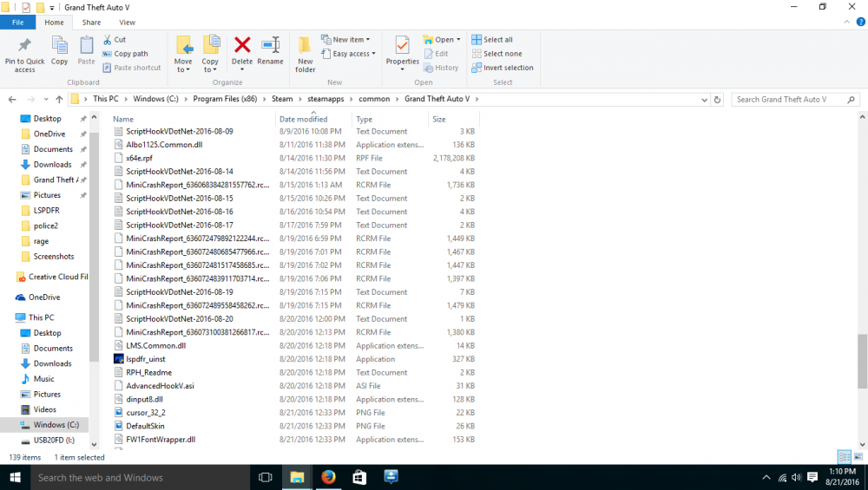
Task: Collapse the ribbon with the chevron
Action: tap(846, 23)
